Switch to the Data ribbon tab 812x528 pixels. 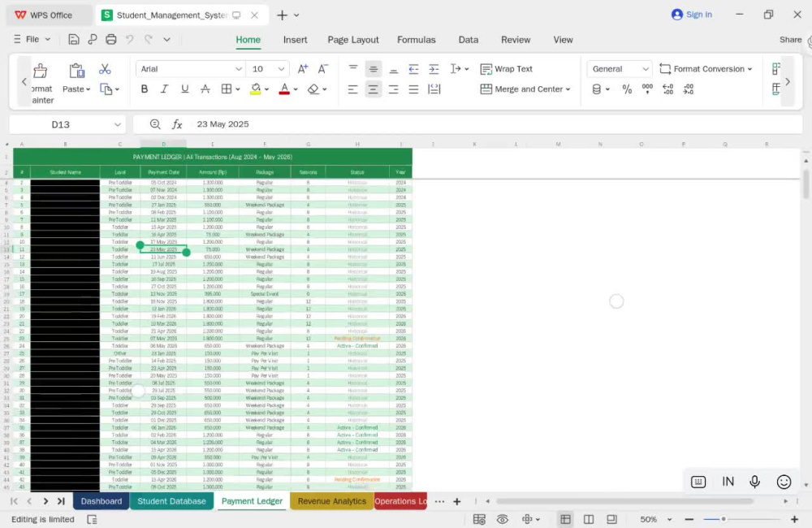[x=469, y=40]
